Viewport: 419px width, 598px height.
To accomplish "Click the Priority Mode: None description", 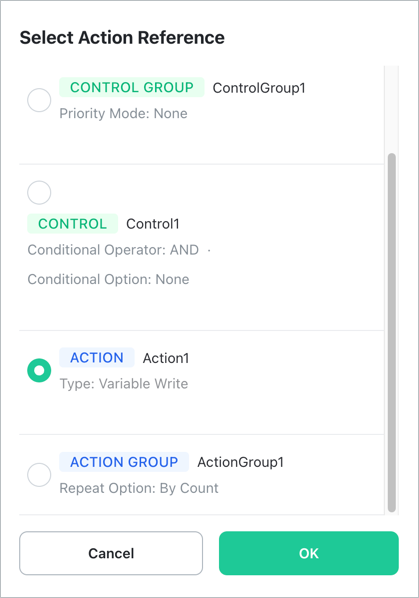I will (123, 114).
